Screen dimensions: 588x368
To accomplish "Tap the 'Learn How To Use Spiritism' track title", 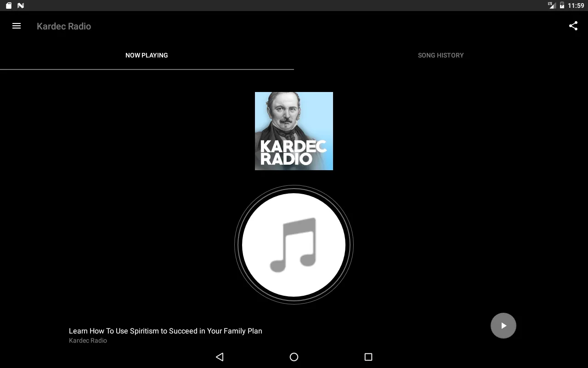I will (165, 331).
